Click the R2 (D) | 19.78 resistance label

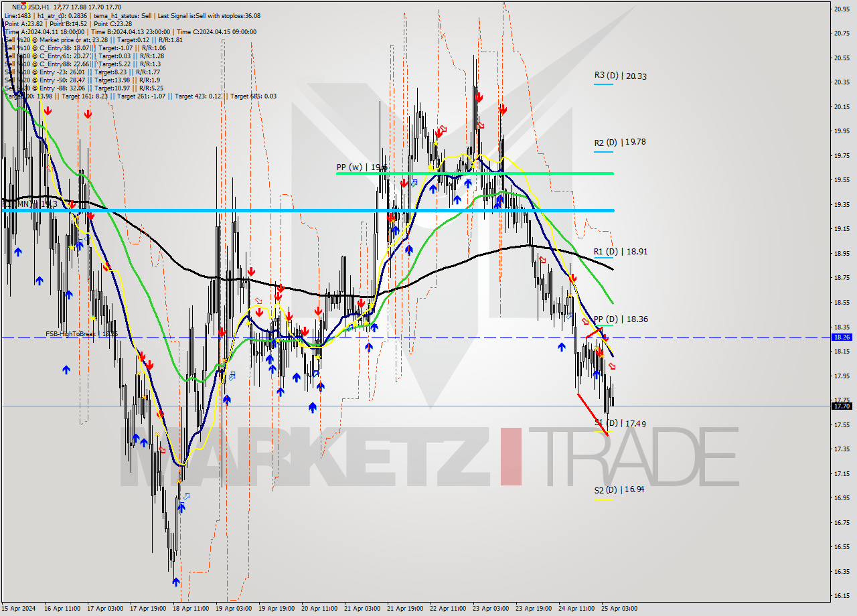(620, 142)
